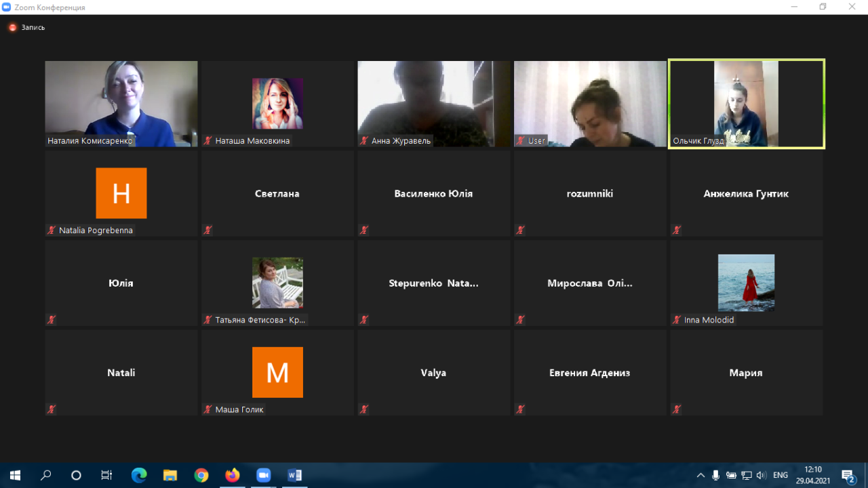Click the volume speaker icon in the tray

pos(762,475)
